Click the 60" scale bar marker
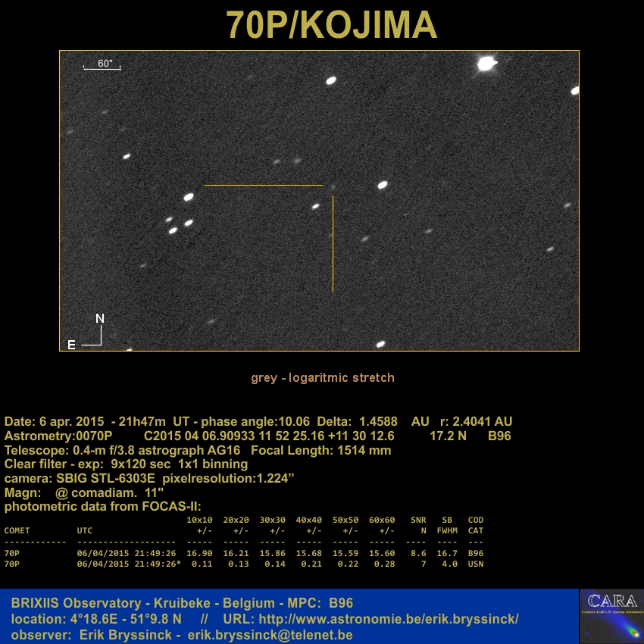Viewport: 644px width, 644px height. pos(102,65)
